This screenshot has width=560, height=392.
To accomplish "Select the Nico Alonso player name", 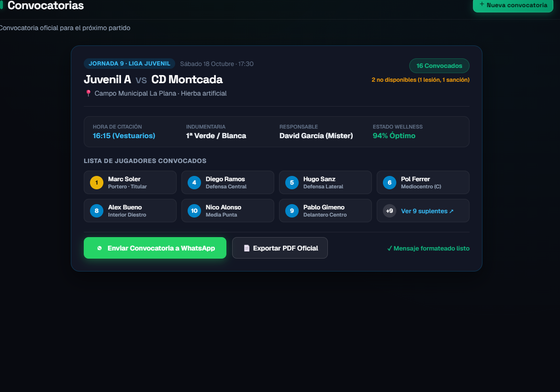I will click(224, 207).
